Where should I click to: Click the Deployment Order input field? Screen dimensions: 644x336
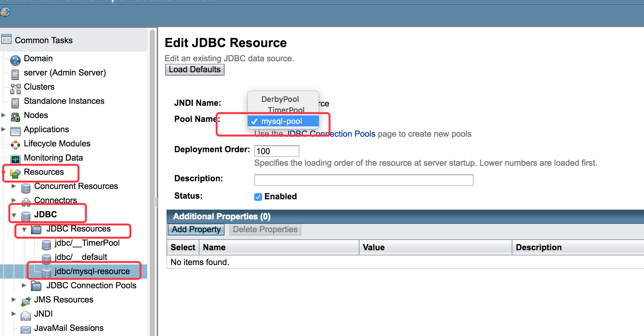pyautogui.click(x=277, y=151)
